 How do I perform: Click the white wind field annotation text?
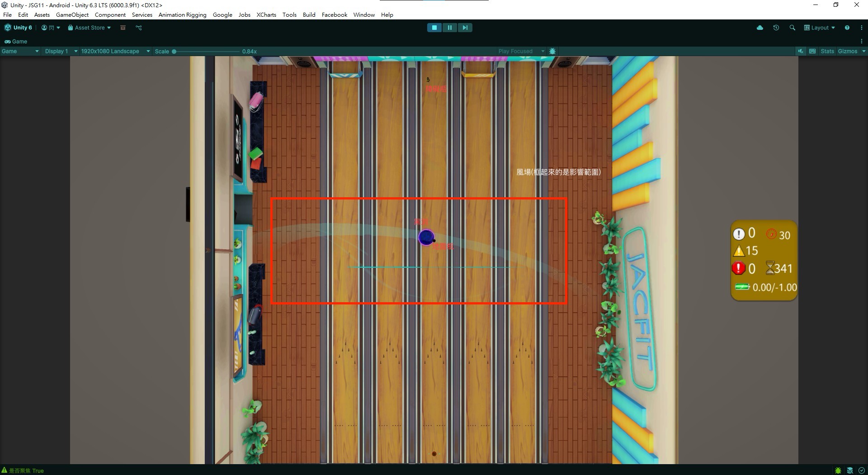(559, 172)
